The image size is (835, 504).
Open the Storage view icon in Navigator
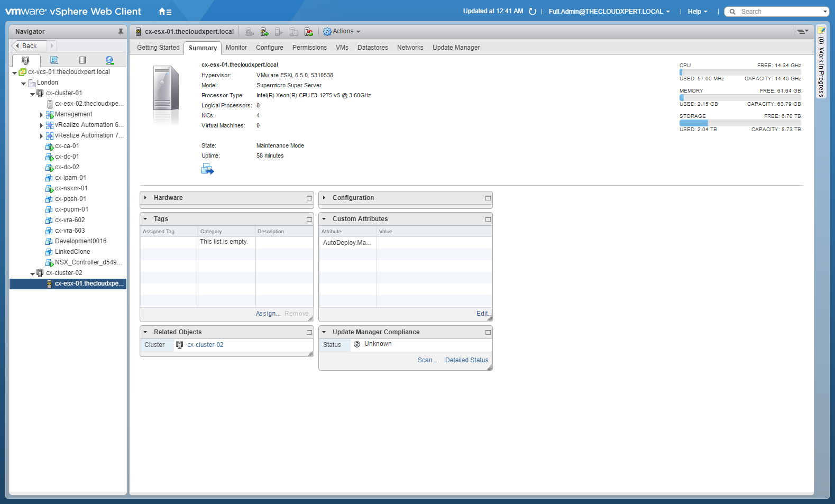(82, 60)
